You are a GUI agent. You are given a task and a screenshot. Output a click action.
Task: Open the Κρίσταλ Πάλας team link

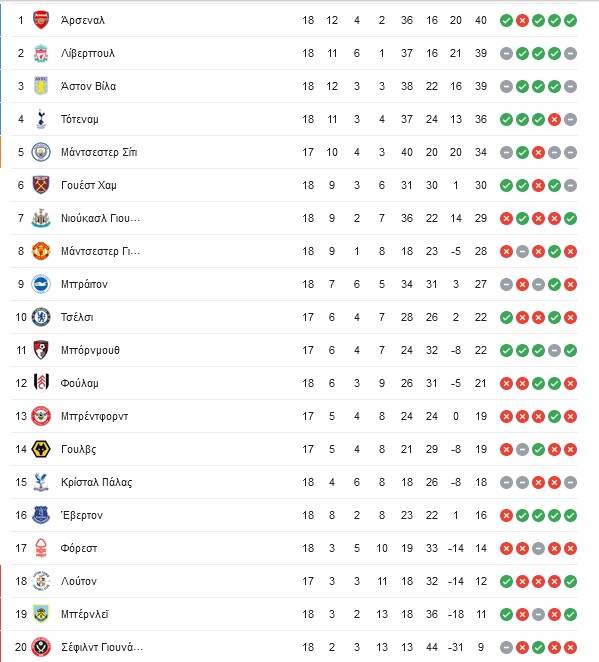coord(96,482)
